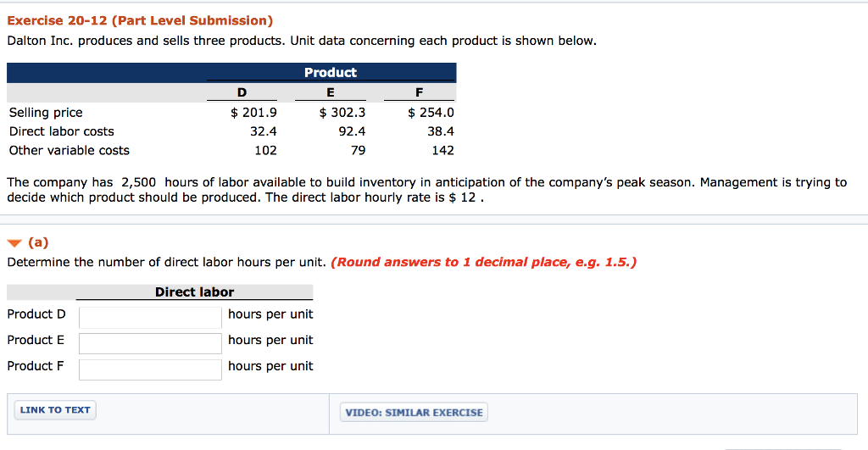Focus the Product E hours input field
This screenshot has width=868, height=450.
150,343
